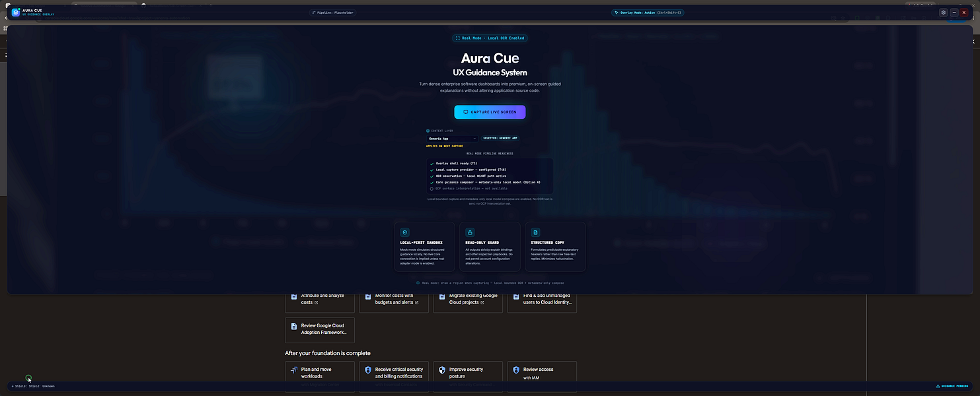This screenshot has width=980, height=396.
Task: Click the After your foundation is complete heading
Action: (x=328, y=353)
